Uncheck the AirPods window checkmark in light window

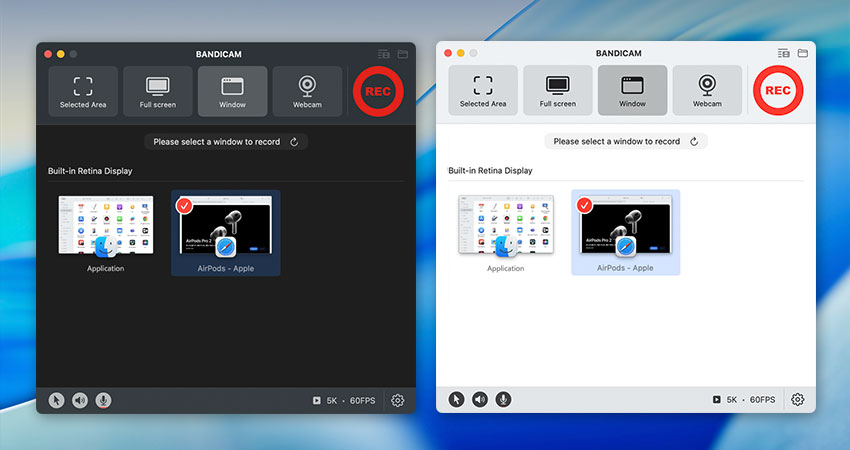pyautogui.click(x=584, y=205)
